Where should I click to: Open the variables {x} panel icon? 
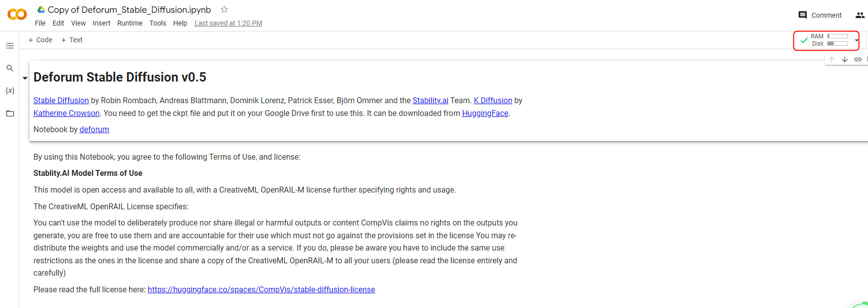pyautogui.click(x=10, y=91)
